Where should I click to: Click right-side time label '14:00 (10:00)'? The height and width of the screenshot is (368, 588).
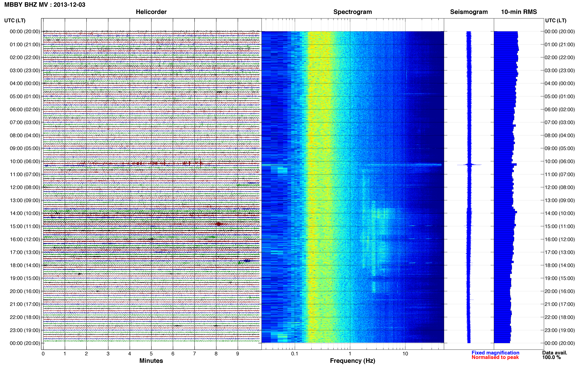pyautogui.click(x=560, y=213)
